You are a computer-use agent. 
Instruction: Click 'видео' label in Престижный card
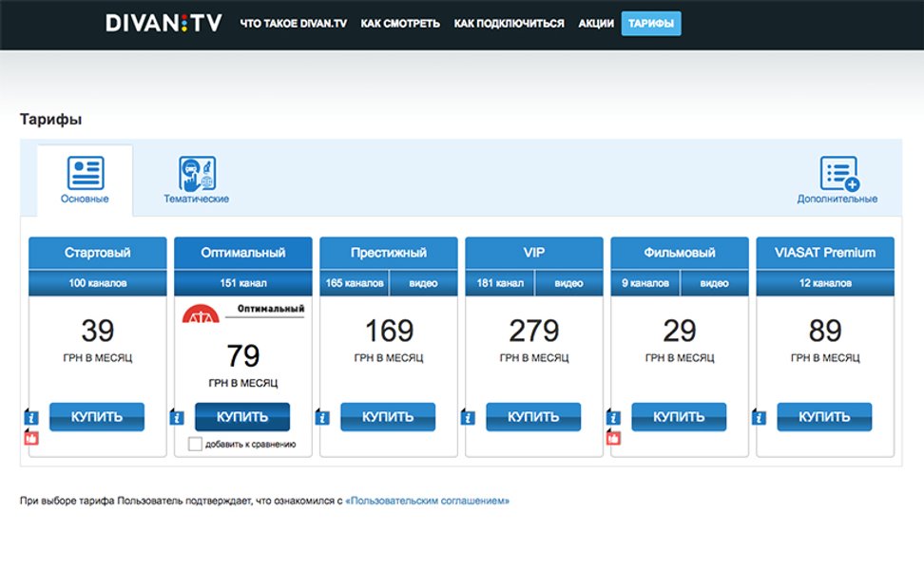(x=423, y=283)
